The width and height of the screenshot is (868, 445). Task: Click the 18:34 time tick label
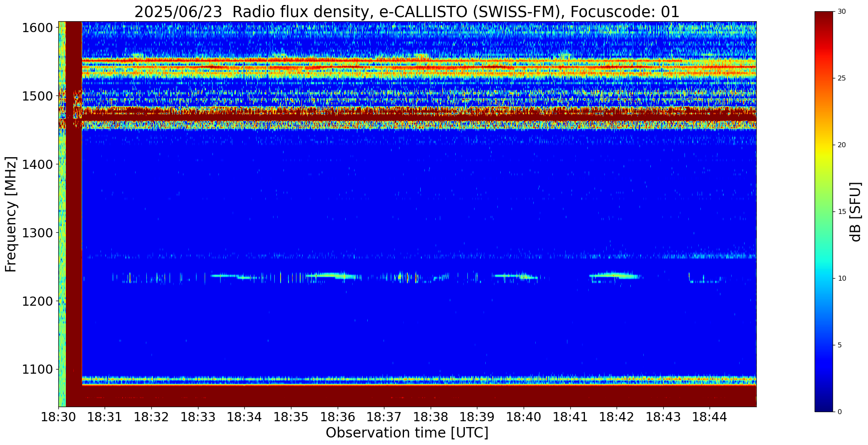pyautogui.click(x=245, y=417)
